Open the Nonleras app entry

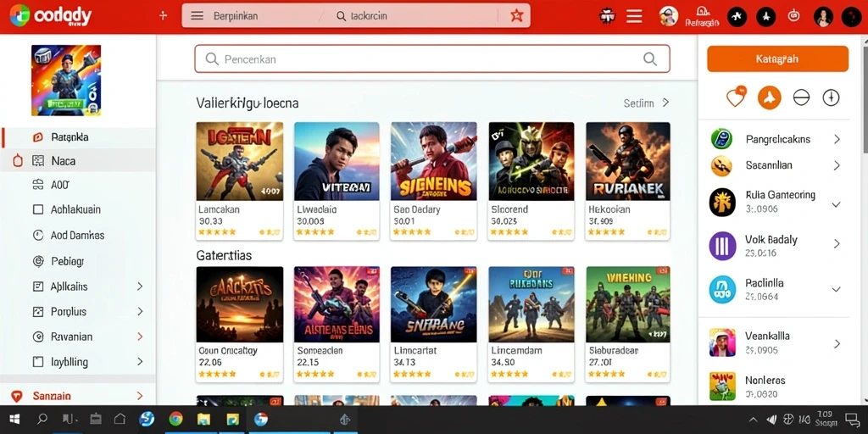pyautogui.click(x=774, y=387)
